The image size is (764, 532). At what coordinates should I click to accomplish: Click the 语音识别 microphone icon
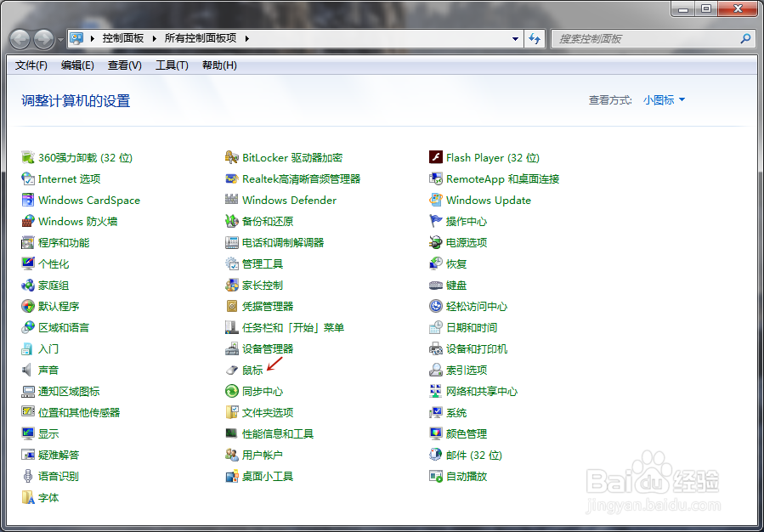tap(28, 476)
